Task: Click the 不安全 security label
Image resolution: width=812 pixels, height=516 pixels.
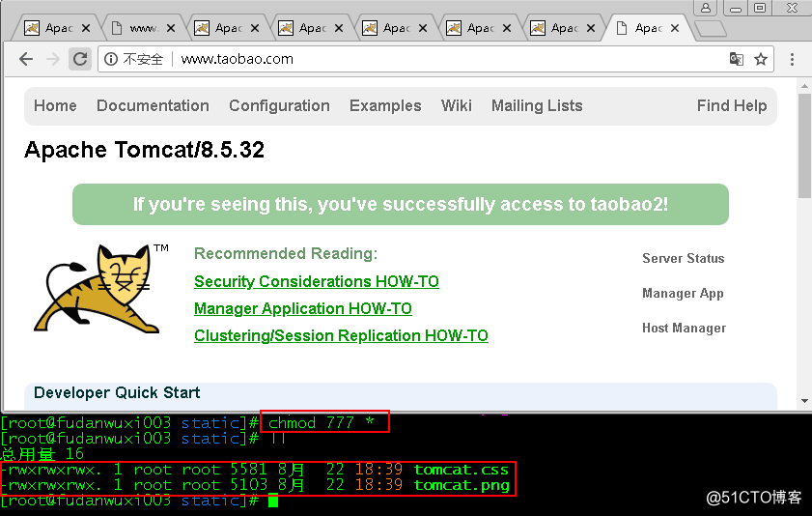Action: pyautogui.click(x=143, y=59)
